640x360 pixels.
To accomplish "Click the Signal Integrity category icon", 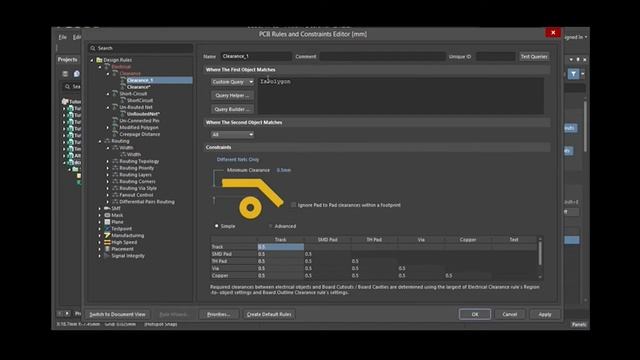I will (107, 256).
